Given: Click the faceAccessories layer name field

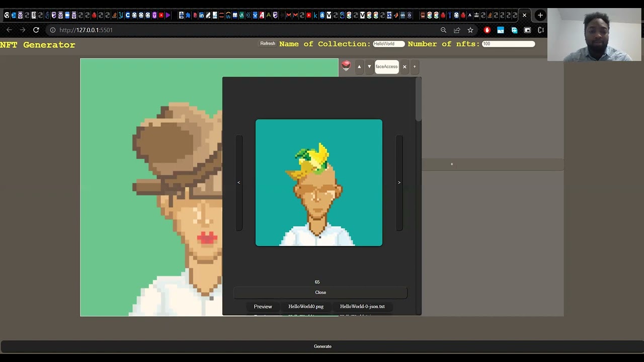Looking at the screenshot, I should click(x=386, y=66).
